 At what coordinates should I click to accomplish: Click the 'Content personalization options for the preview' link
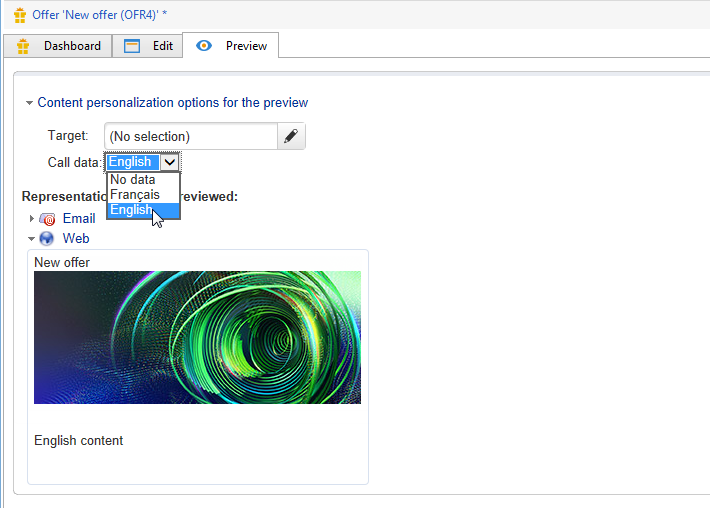[172, 103]
